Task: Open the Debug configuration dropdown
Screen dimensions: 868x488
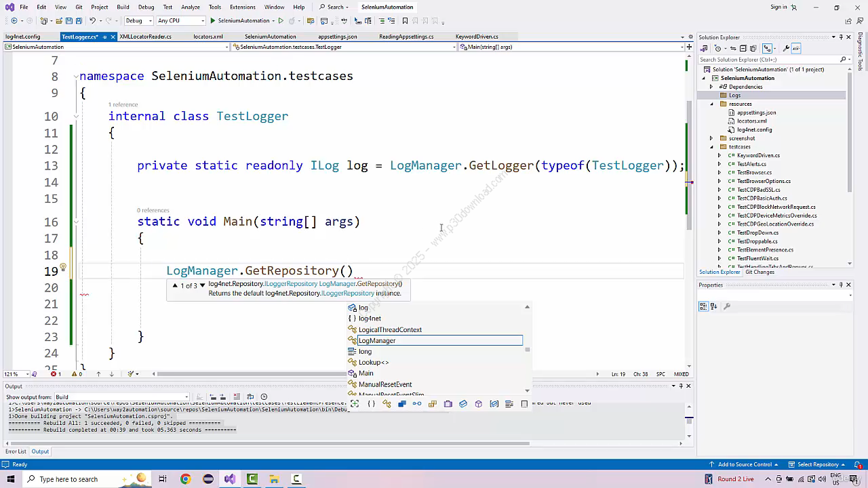Action: [139, 20]
